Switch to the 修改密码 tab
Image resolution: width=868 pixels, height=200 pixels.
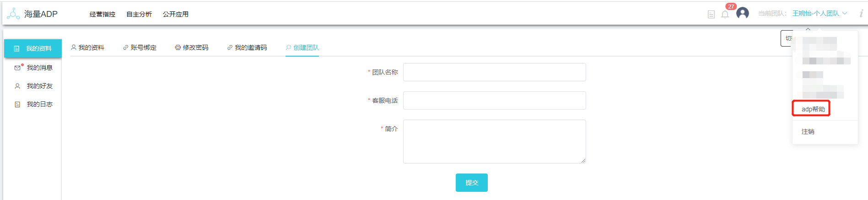pyautogui.click(x=192, y=47)
